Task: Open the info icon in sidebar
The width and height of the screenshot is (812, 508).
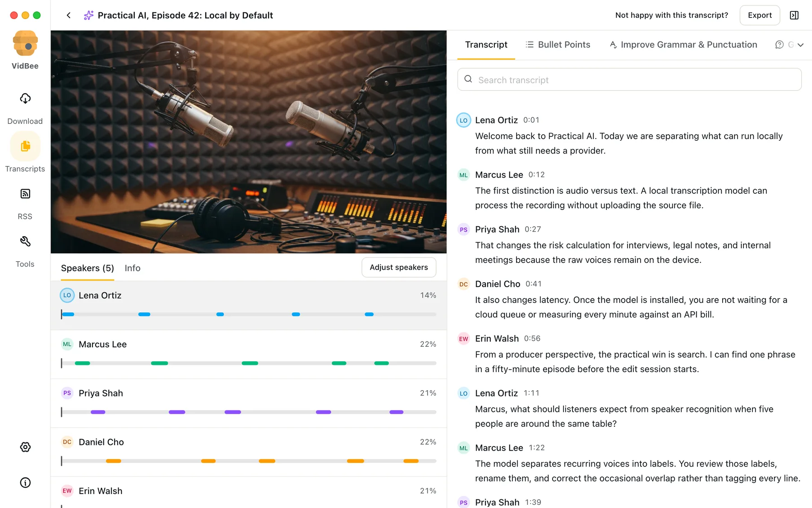Action: 25,483
